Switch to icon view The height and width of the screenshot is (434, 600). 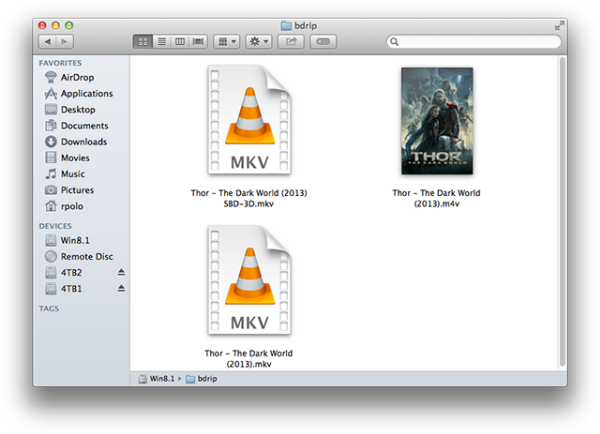143,41
